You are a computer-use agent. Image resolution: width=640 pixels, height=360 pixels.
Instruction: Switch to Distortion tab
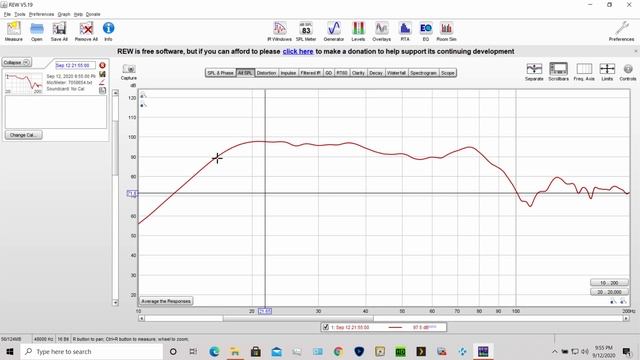pyautogui.click(x=267, y=73)
